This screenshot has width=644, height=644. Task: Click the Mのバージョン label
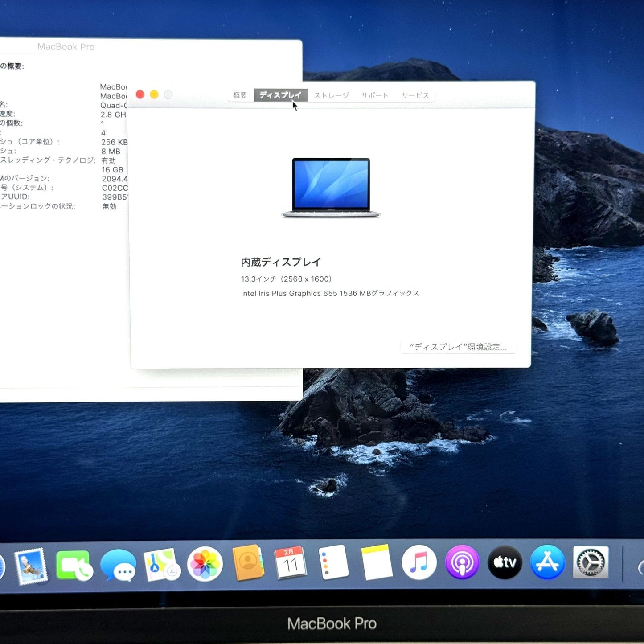tap(25, 178)
